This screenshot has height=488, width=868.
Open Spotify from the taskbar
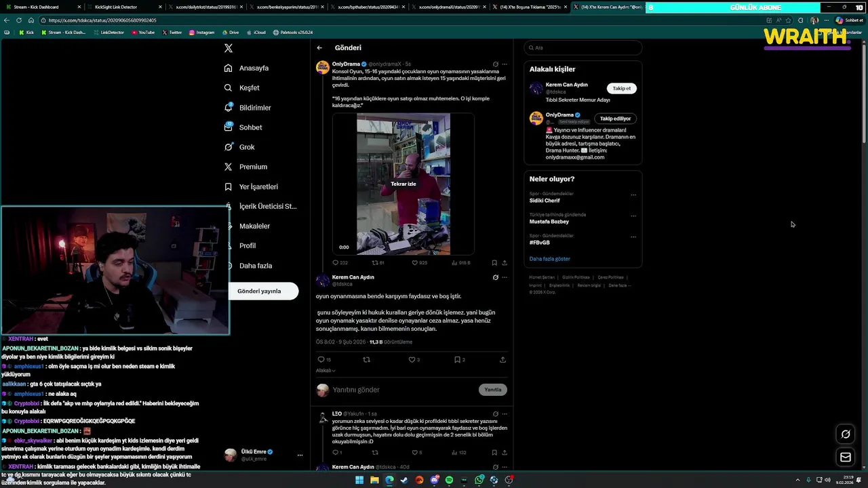449,480
